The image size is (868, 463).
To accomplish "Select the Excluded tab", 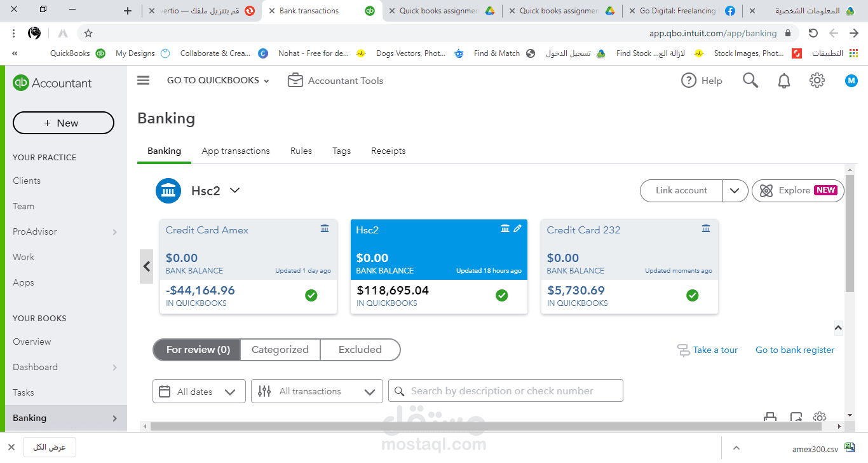I will [360, 350].
